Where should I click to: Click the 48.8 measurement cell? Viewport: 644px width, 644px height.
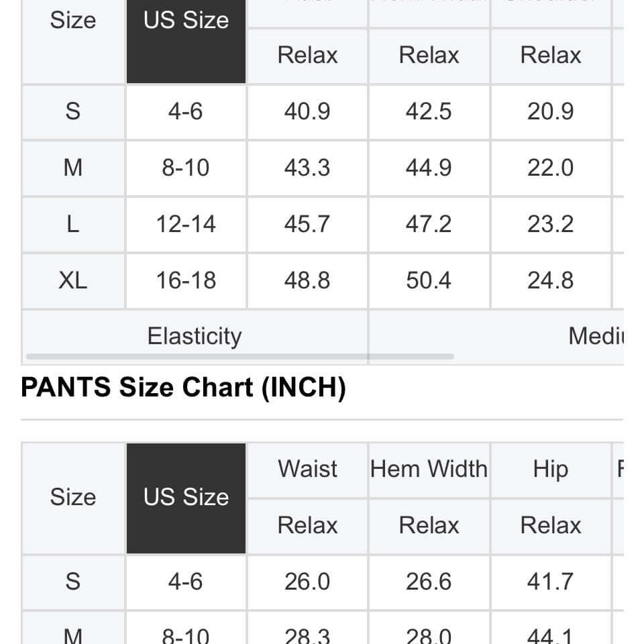[x=307, y=280]
